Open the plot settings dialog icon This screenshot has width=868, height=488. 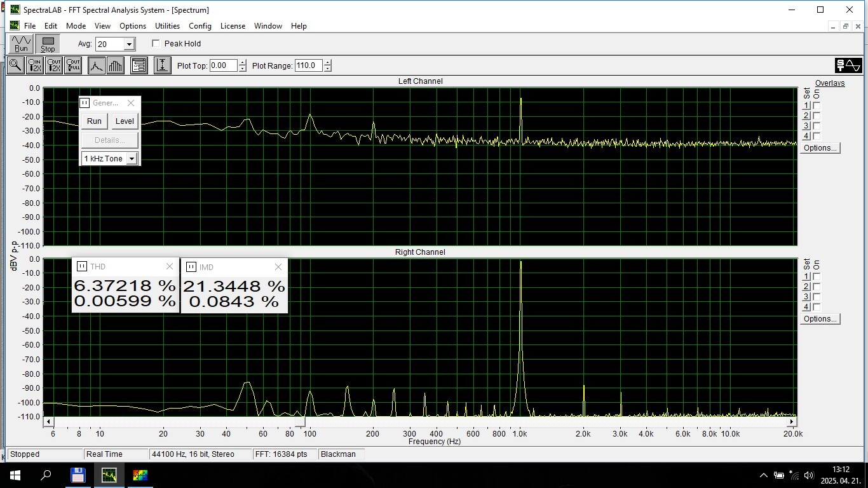coord(139,65)
